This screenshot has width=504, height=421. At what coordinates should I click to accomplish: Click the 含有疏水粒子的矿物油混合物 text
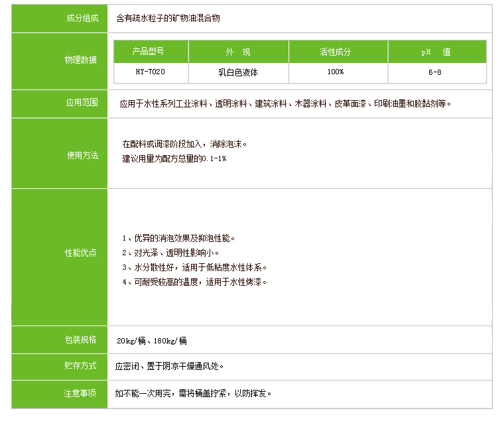click(168, 19)
